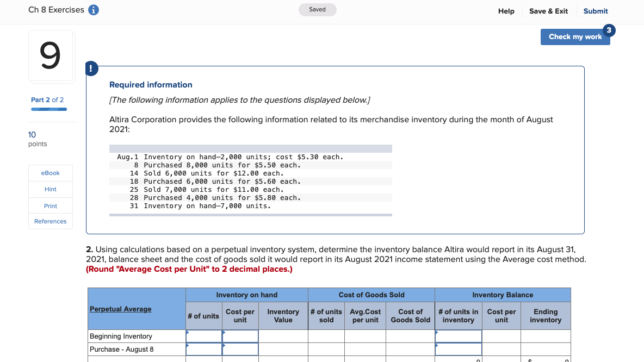Click Beginning Inventory cost per unit field
Image resolution: width=644 pixels, height=362 pixels.
240,336
